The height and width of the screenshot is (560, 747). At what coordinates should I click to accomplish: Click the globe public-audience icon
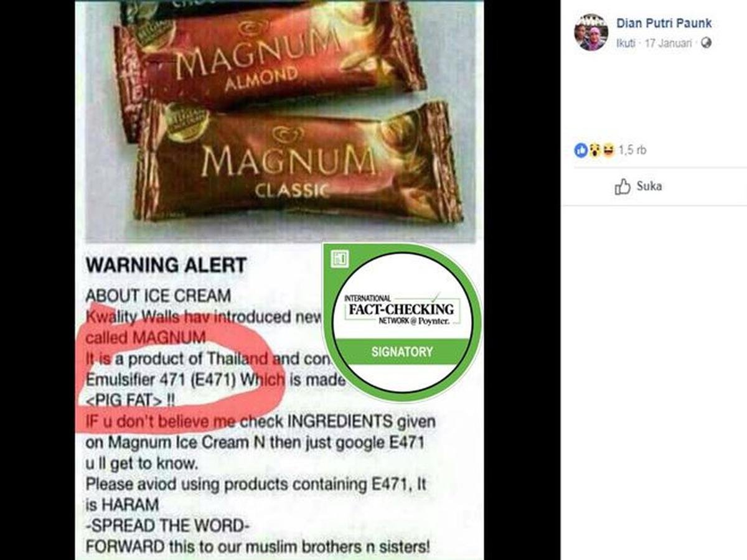[706, 43]
